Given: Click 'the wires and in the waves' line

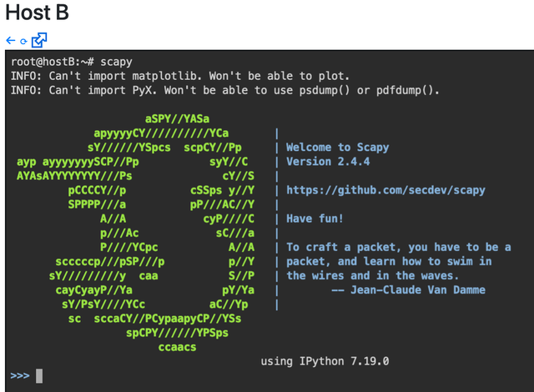Looking at the screenshot, I should point(373,275).
